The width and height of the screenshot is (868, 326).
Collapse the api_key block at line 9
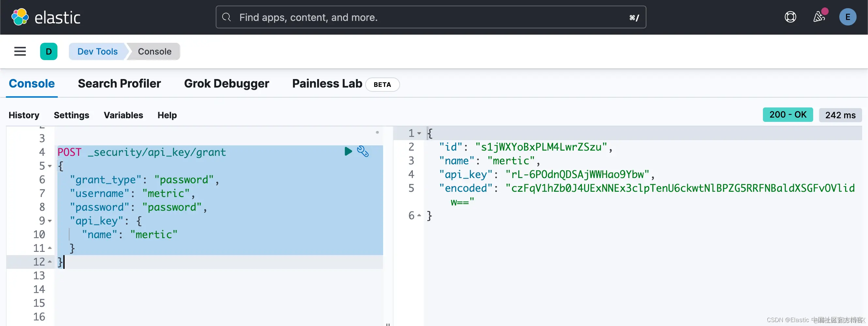pyautogui.click(x=50, y=221)
